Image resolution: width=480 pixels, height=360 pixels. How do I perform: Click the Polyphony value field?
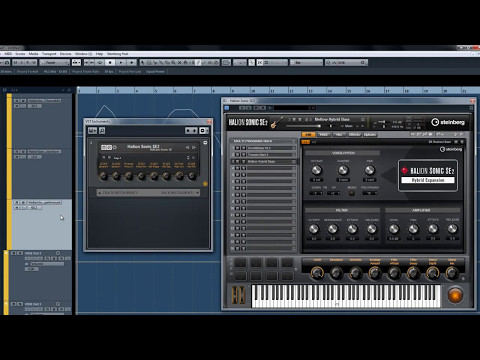tap(369, 193)
